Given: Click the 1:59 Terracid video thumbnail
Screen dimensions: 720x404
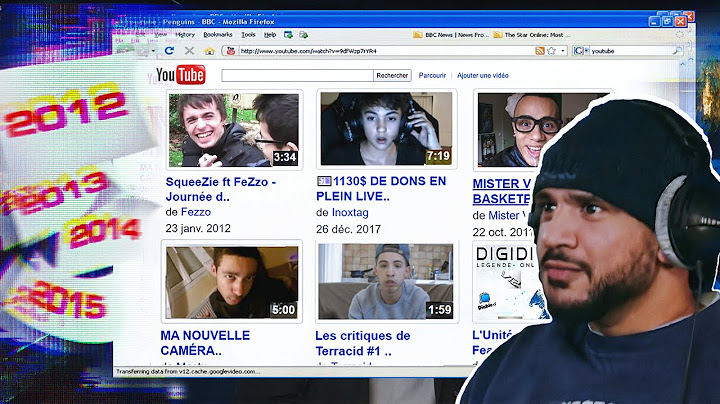Looking at the screenshot, I should coord(386,281).
